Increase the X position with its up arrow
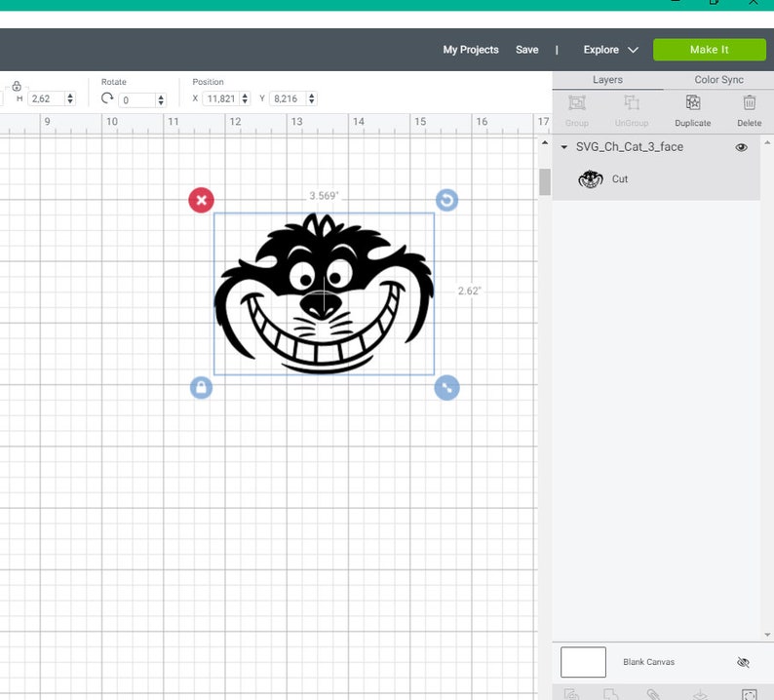774x700 pixels. (x=245, y=96)
